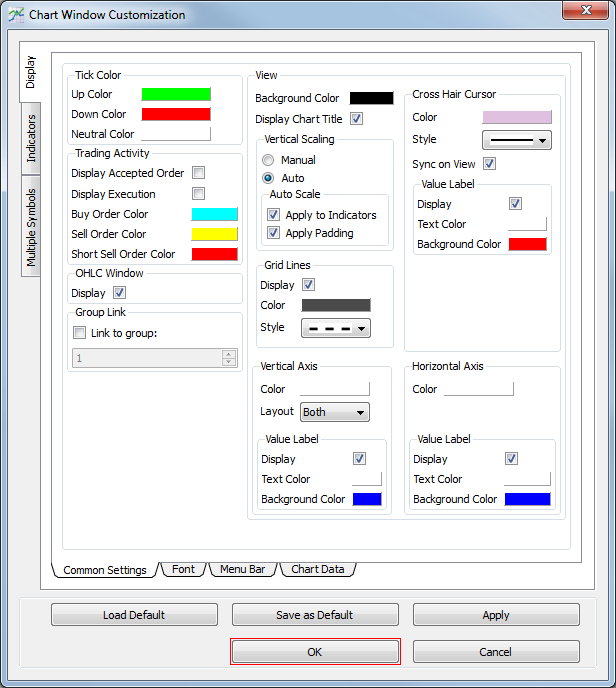The width and height of the screenshot is (616, 688).
Task: Open the Chart Data tab
Action: point(318,569)
